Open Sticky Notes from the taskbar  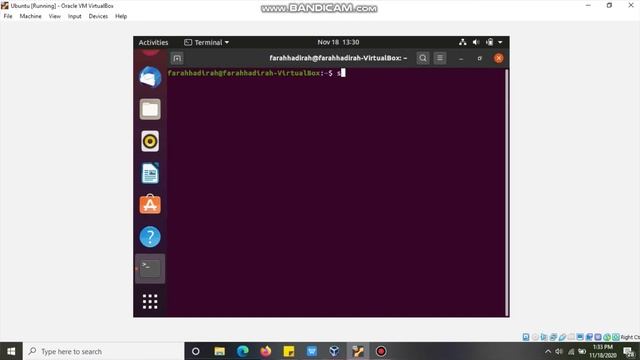coord(289,351)
